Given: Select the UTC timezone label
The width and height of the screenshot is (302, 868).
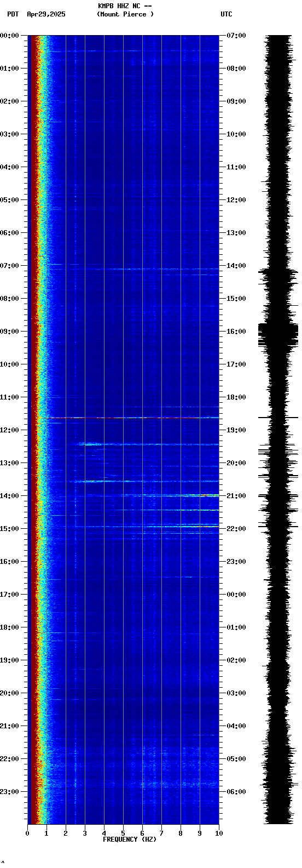Looking at the screenshot, I should (x=226, y=14).
